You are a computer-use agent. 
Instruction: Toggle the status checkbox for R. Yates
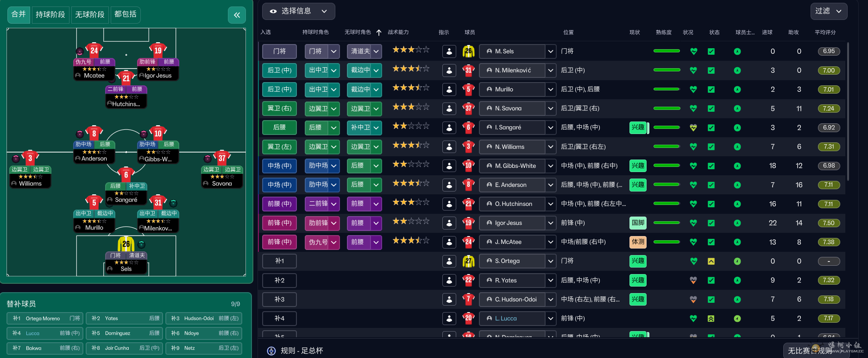point(711,280)
